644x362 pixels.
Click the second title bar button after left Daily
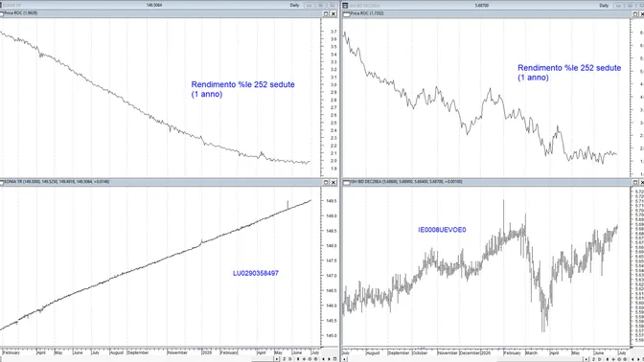pyautogui.click(x=321, y=6)
